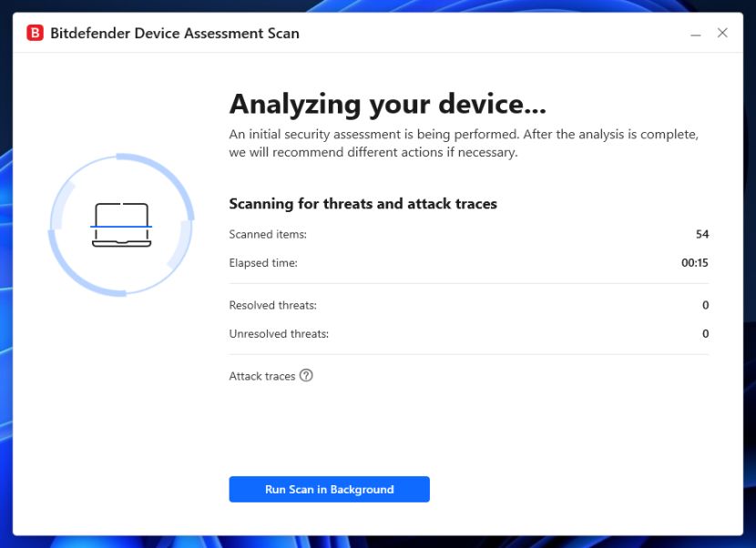Click the laptop scanning icon

(121, 225)
